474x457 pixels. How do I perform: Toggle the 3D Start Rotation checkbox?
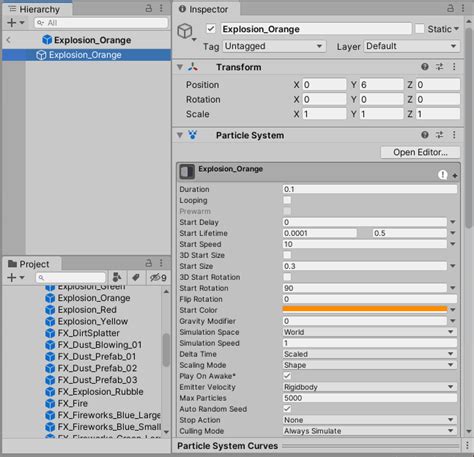(287, 277)
